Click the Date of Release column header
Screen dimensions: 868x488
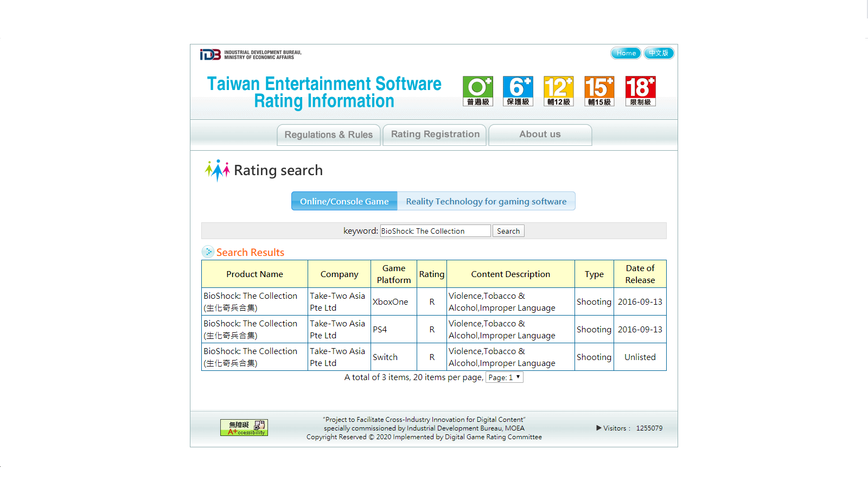pos(640,274)
